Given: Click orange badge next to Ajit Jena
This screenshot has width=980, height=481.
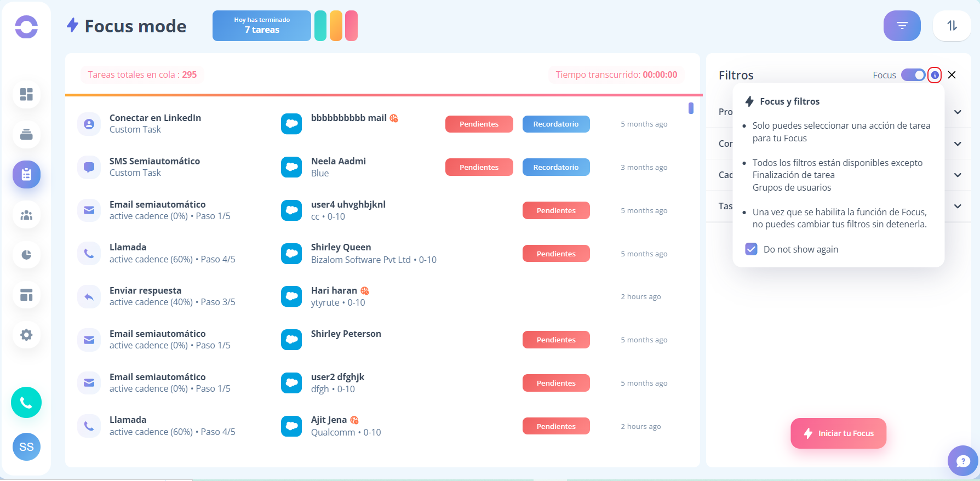Looking at the screenshot, I should click(x=354, y=420).
